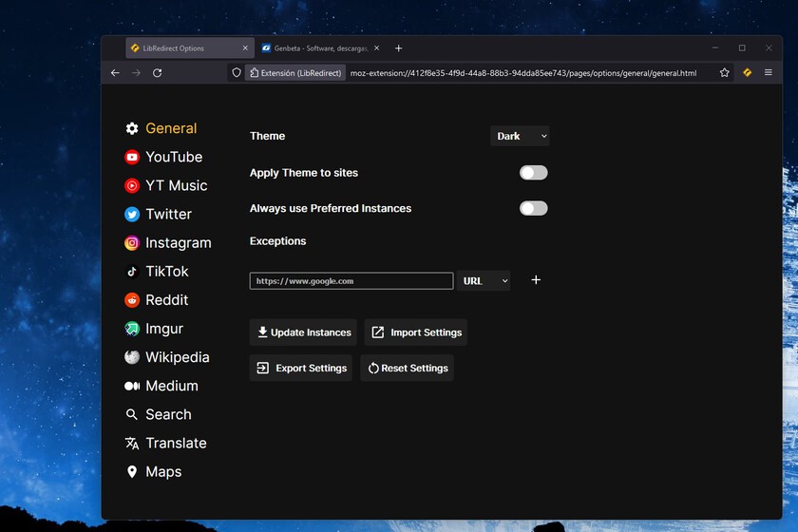Open the Instagram icon in sidebar

tap(132, 243)
